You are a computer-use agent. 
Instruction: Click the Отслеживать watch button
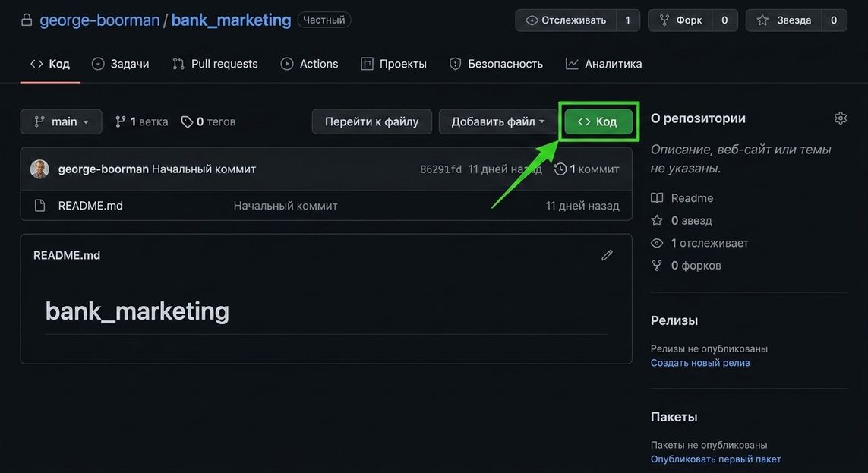point(565,20)
